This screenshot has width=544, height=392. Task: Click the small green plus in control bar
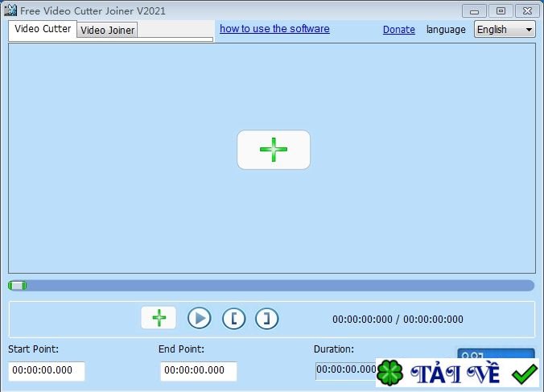pyautogui.click(x=159, y=317)
